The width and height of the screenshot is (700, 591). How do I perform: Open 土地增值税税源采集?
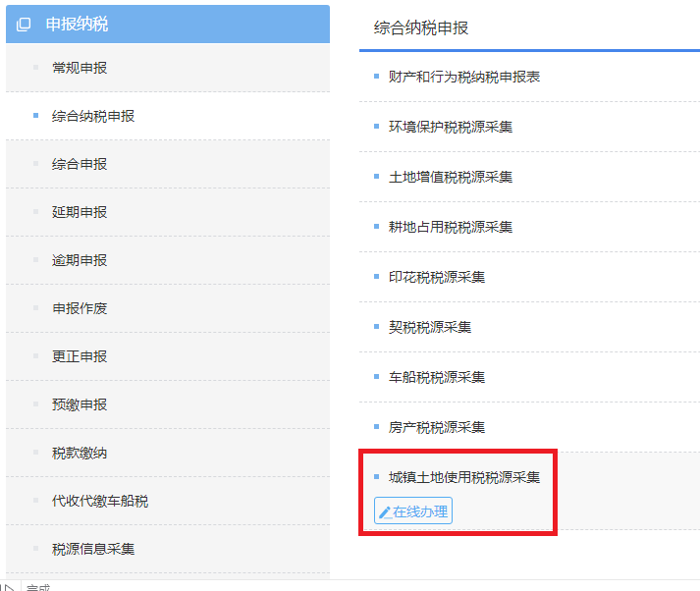(450, 177)
